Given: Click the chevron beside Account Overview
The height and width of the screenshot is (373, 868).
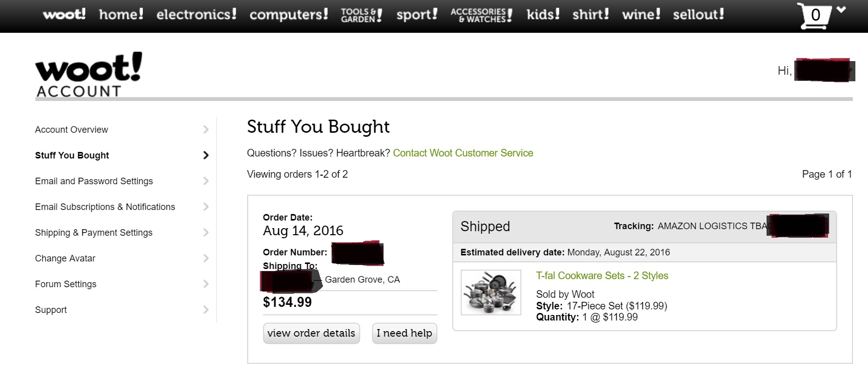Looking at the screenshot, I should click(205, 130).
